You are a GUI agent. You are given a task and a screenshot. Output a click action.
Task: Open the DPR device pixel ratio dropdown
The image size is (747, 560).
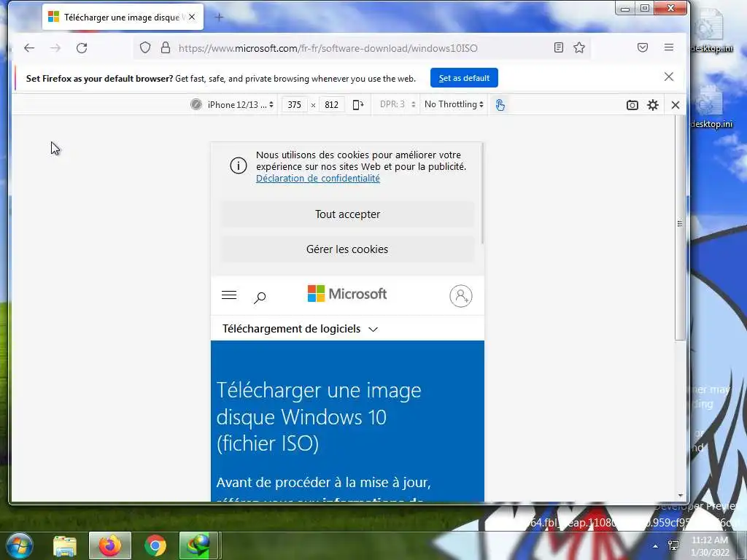pyautogui.click(x=398, y=104)
